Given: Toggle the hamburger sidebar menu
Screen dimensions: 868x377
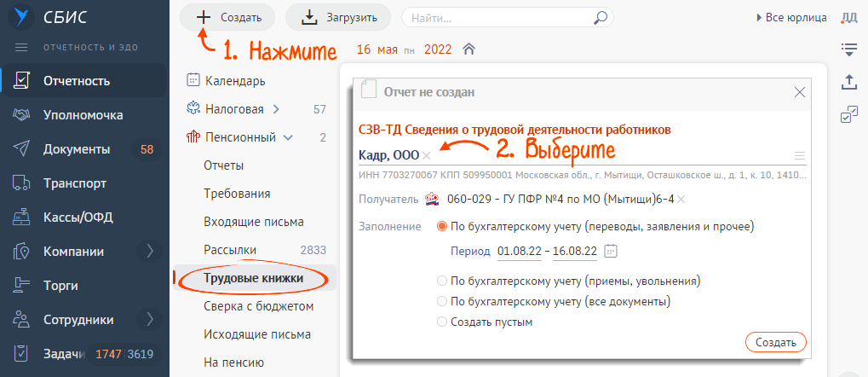Looking at the screenshot, I should point(21,48).
